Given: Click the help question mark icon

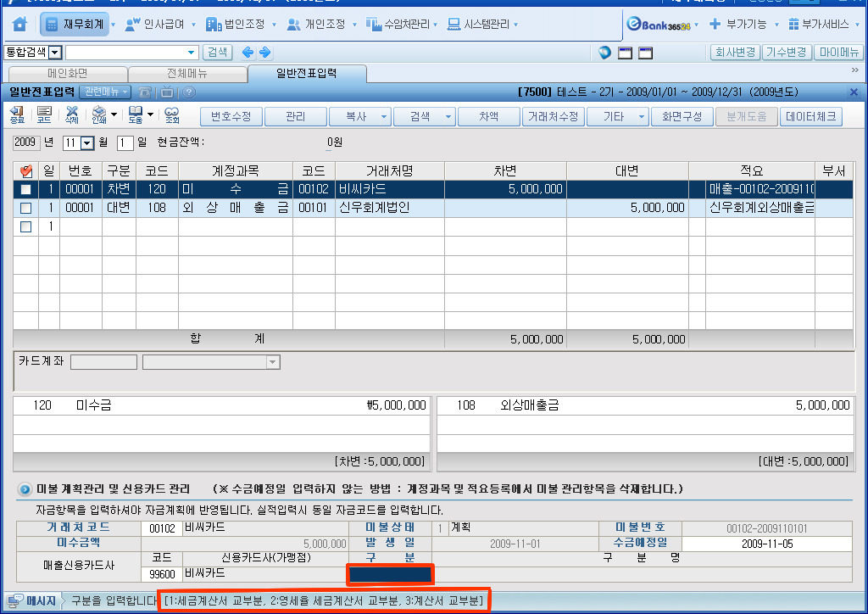Looking at the screenshot, I should [188, 92].
